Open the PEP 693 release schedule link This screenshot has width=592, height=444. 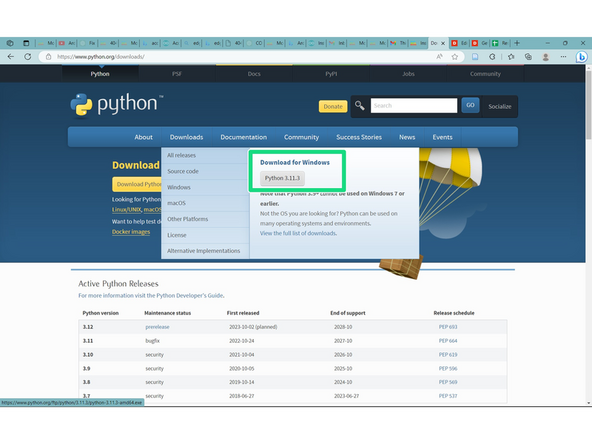[448, 327]
